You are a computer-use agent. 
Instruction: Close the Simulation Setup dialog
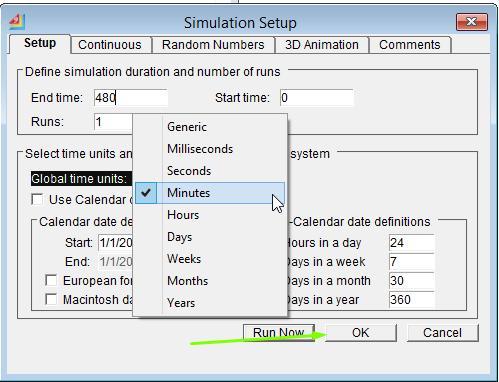click(x=472, y=22)
